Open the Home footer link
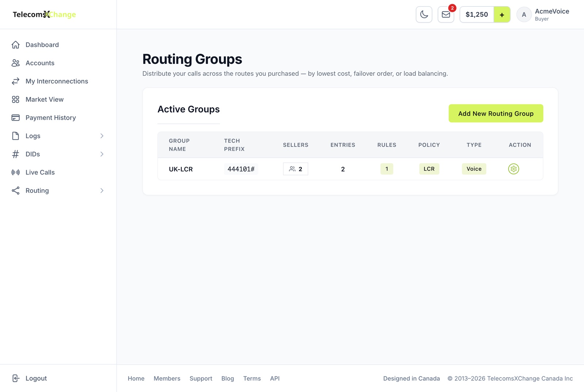Viewport: 584px width, 392px height. point(136,379)
